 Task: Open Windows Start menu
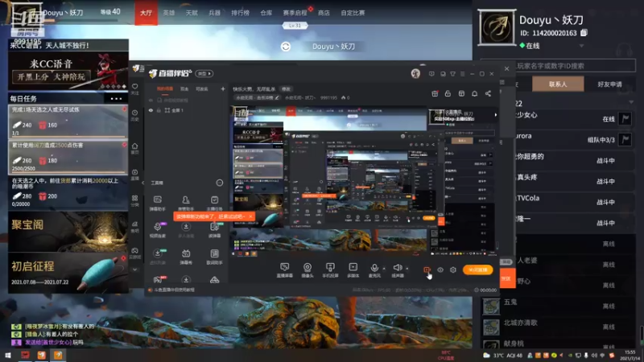[7, 355]
